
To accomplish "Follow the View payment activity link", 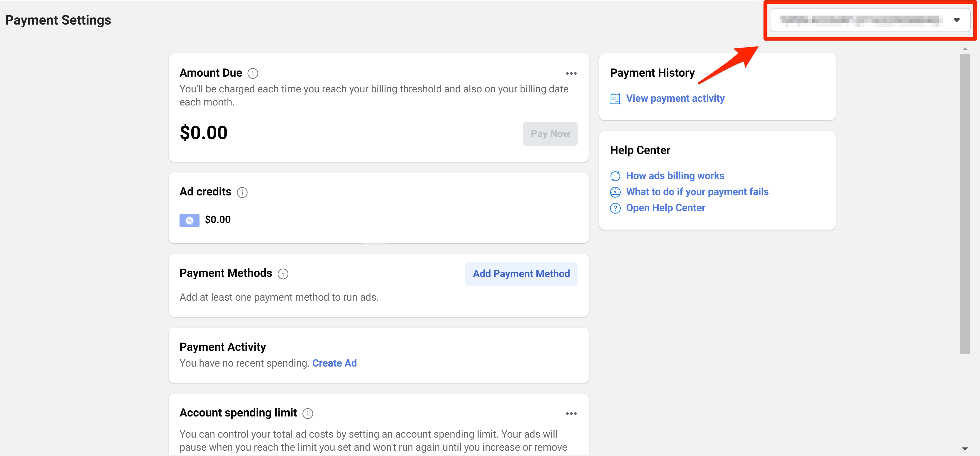I will [x=675, y=99].
